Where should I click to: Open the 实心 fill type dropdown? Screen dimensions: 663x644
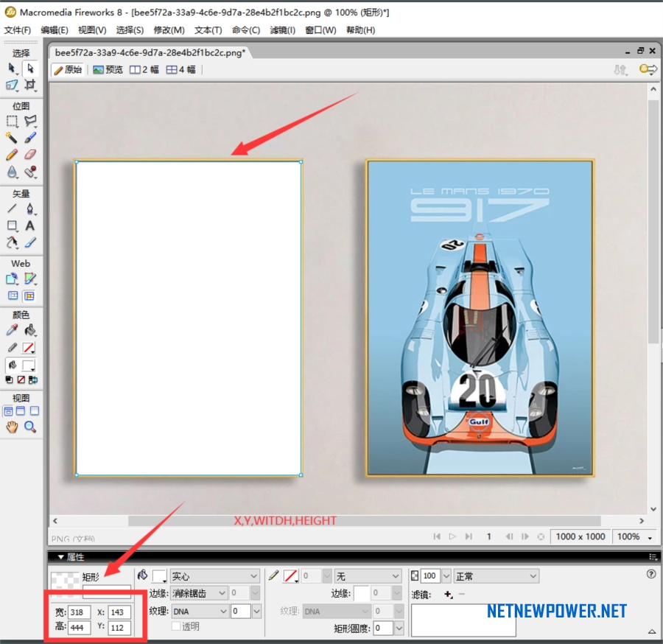pos(214,576)
